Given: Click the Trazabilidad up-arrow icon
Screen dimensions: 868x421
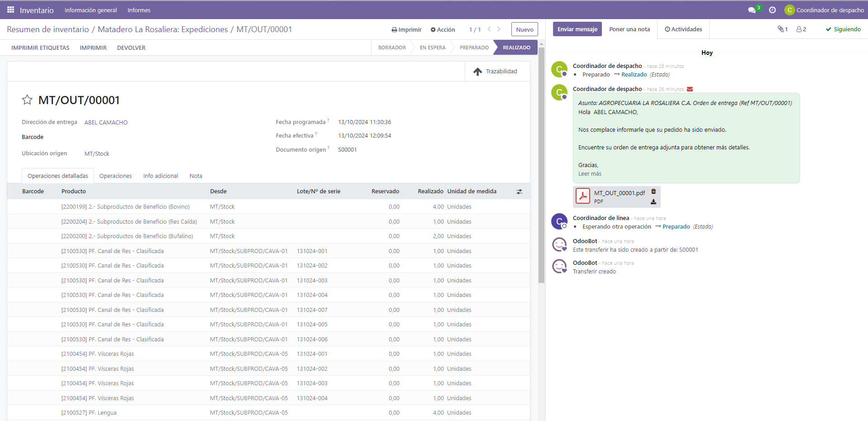Looking at the screenshot, I should [477, 72].
